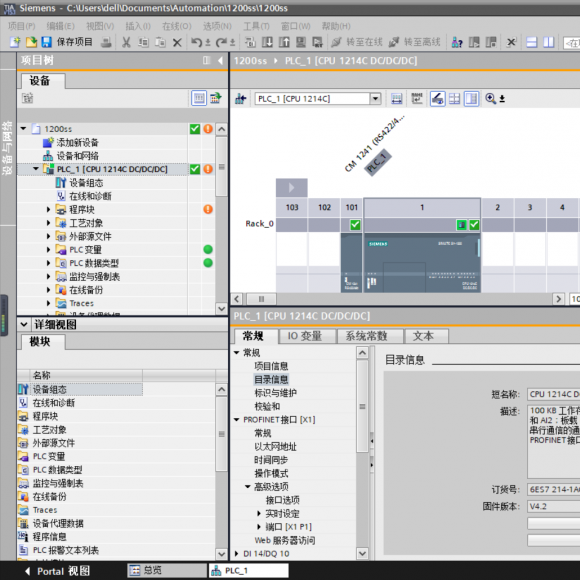Click the Copy toolbar icon

coord(143,42)
